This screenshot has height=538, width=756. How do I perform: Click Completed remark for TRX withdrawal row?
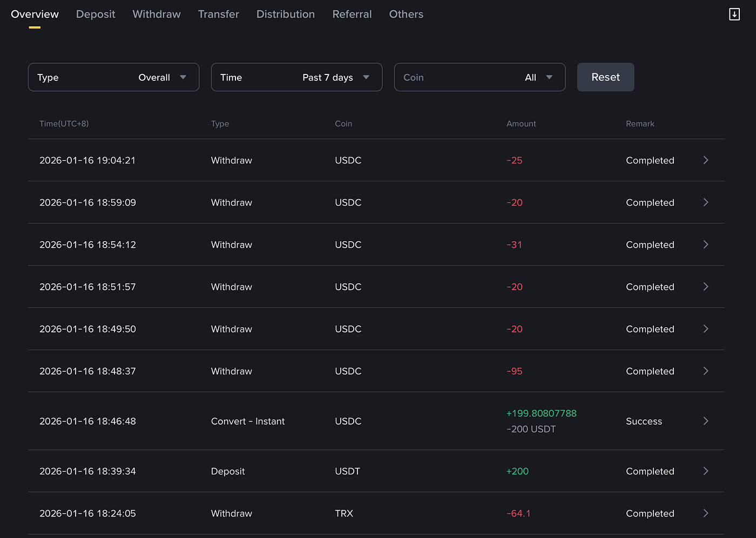tap(650, 513)
